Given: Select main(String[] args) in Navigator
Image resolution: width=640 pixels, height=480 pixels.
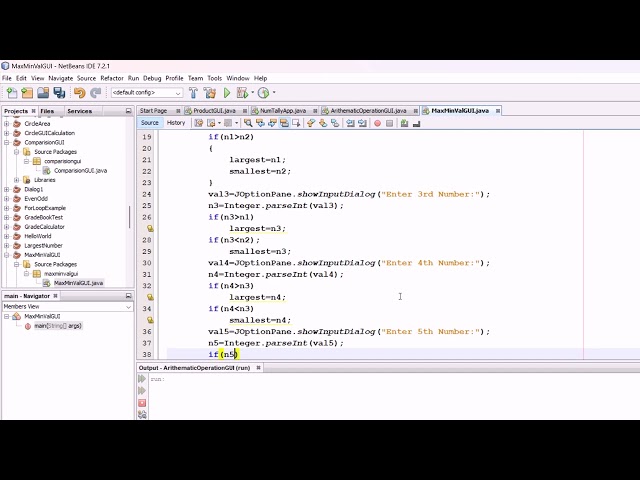Looking at the screenshot, I should [58, 326].
